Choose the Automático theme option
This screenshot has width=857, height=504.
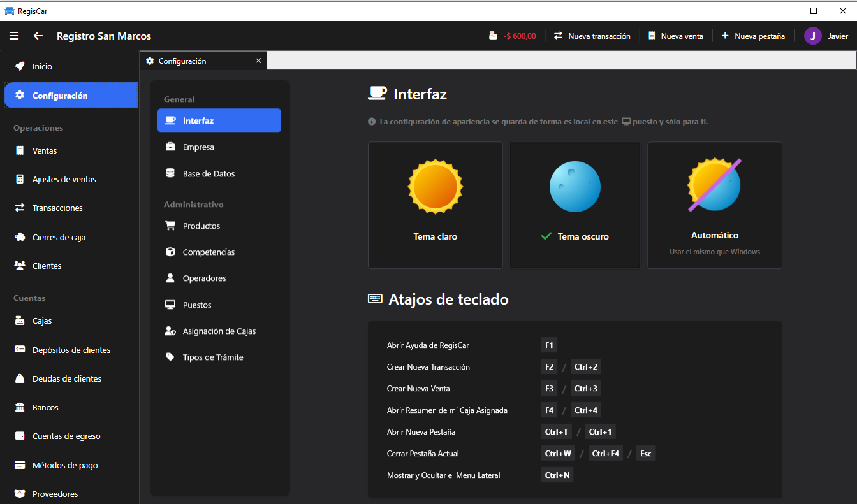tap(715, 205)
